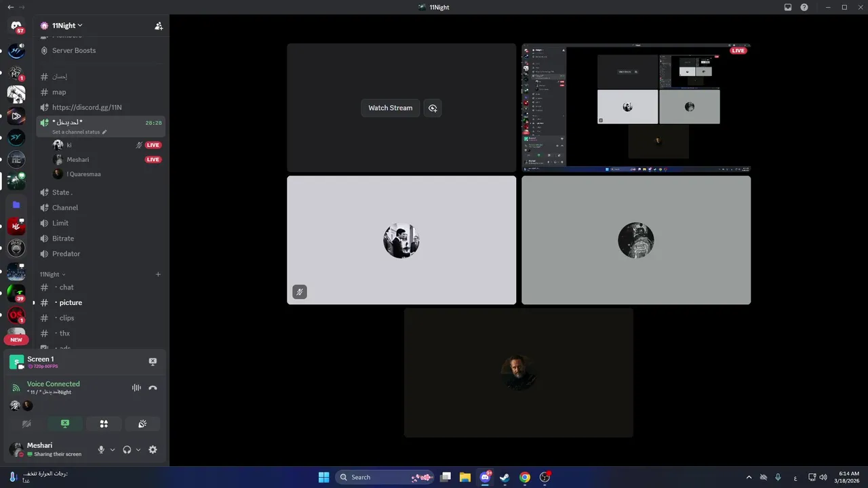Click LIVE badge next to ki
The height and width of the screenshot is (488, 868).
coord(153,145)
